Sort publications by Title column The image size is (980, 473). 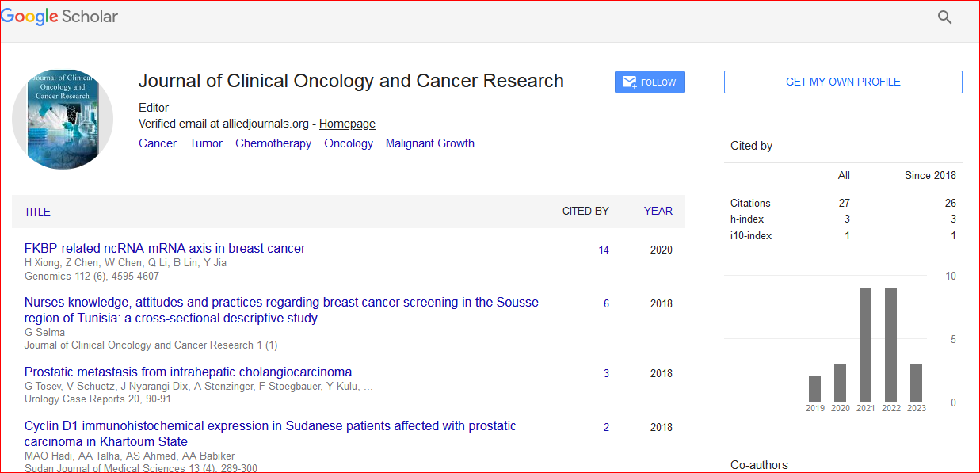pos(37,212)
